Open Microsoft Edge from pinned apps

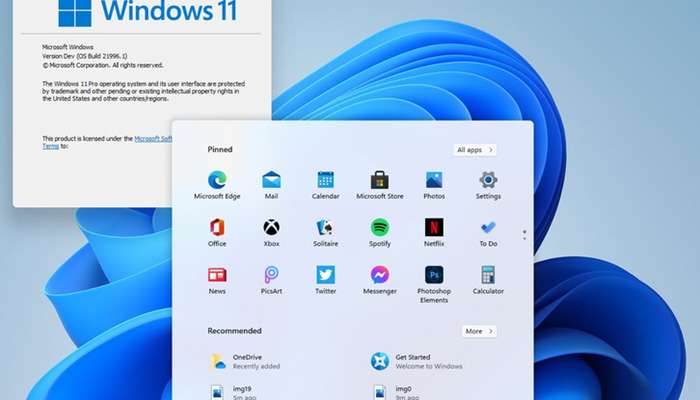[x=217, y=185]
